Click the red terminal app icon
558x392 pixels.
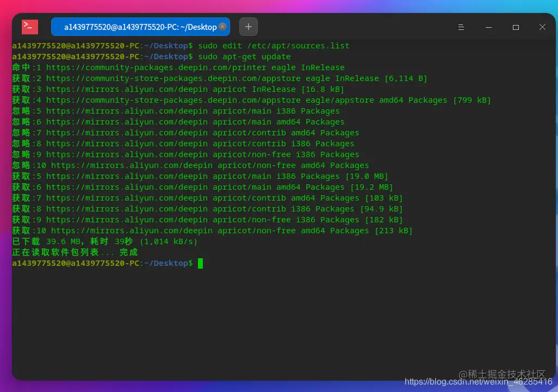coord(30,27)
